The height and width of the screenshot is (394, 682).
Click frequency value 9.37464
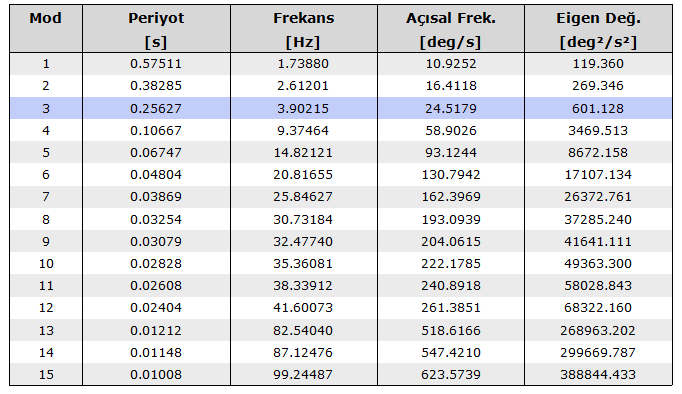pos(303,130)
